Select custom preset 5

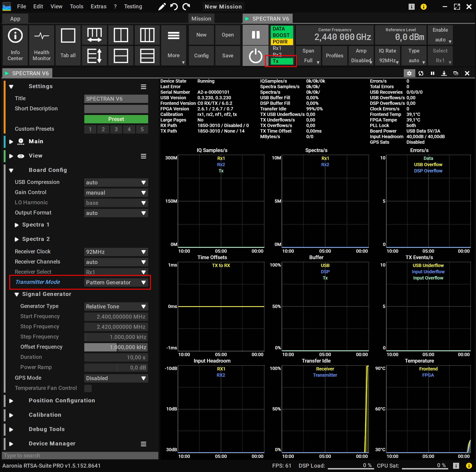pyautogui.click(x=142, y=129)
